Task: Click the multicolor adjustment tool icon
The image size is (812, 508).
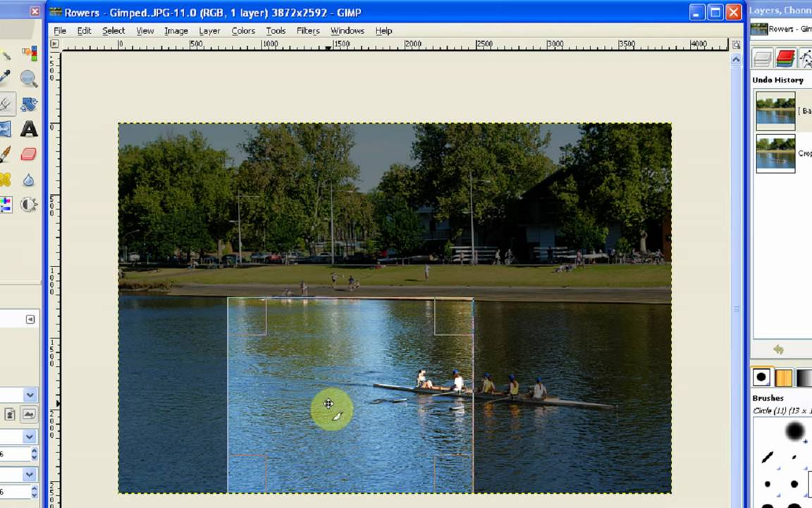Action: [4, 204]
